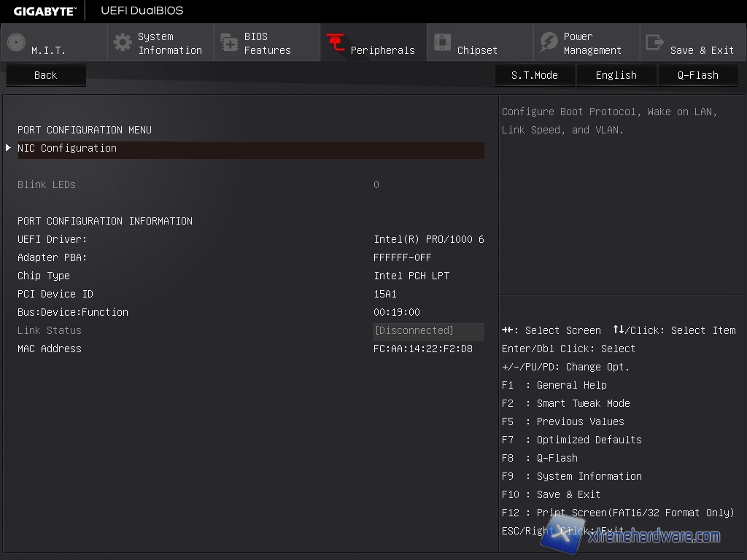Image resolution: width=747 pixels, height=560 pixels.
Task: Switch to the Chipset tab
Action: click(477, 50)
